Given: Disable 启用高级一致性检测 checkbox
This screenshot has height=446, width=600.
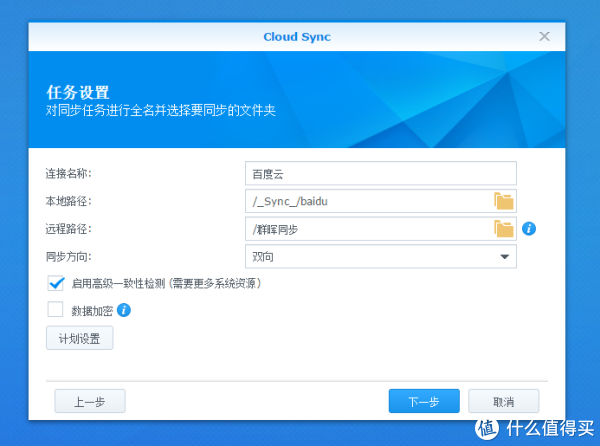Looking at the screenshot, I should [x=56, y=283].
